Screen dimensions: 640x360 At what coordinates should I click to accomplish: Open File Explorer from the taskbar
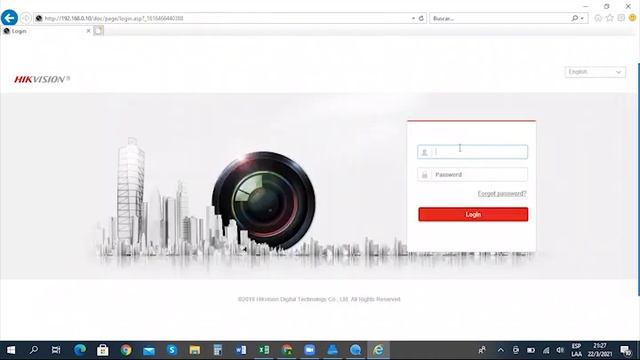[195, 350]
